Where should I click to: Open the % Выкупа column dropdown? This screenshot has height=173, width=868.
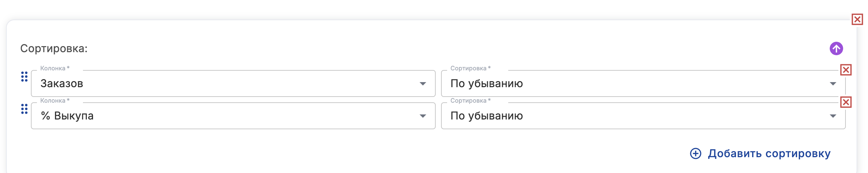tap(232, 116)
